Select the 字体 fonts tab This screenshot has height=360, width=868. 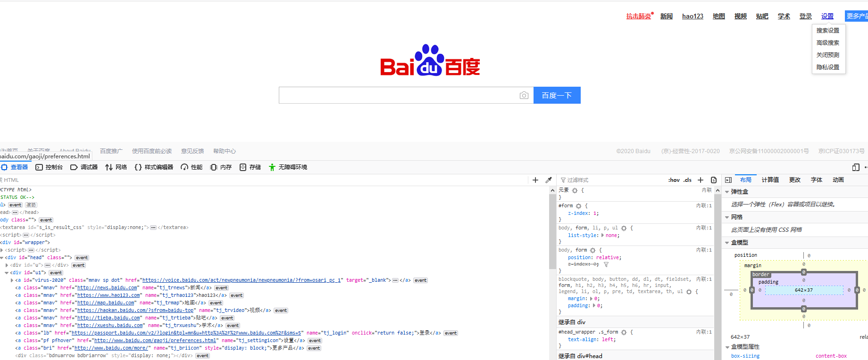(x=817, y=180)
